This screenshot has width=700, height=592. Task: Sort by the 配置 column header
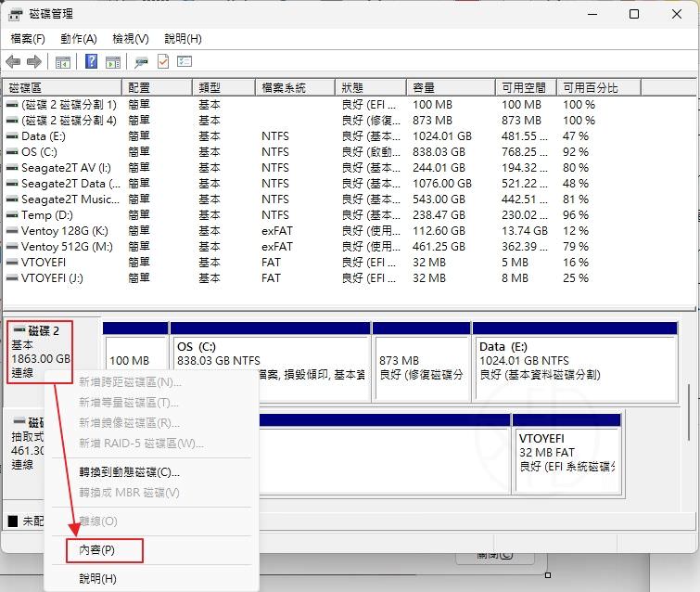pyautogui.click(x=157, y=87)
